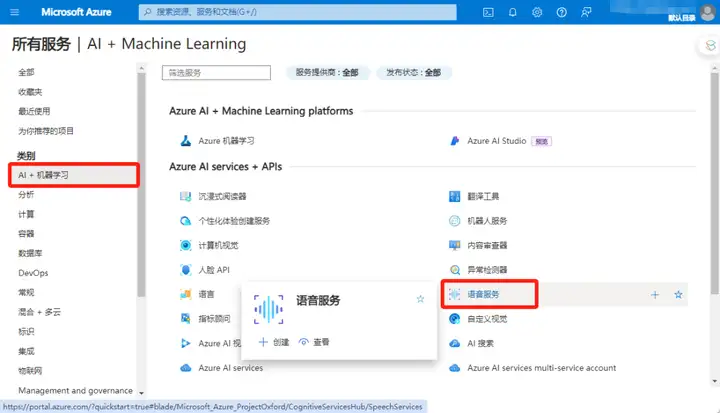The height and width of the screenshot is (413, 720).
Task: Click the 异常检测器 magnifier icon
Action: click(x=455, y=270)
